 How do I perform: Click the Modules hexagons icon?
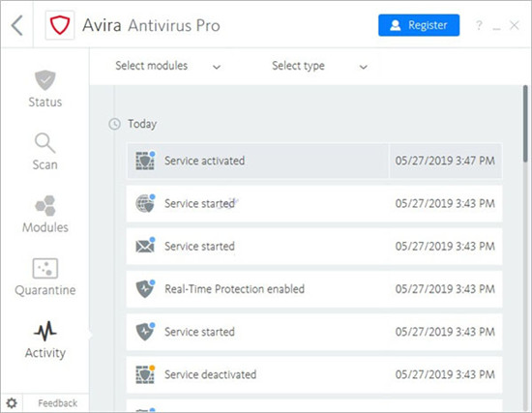(x=45, y=205)
